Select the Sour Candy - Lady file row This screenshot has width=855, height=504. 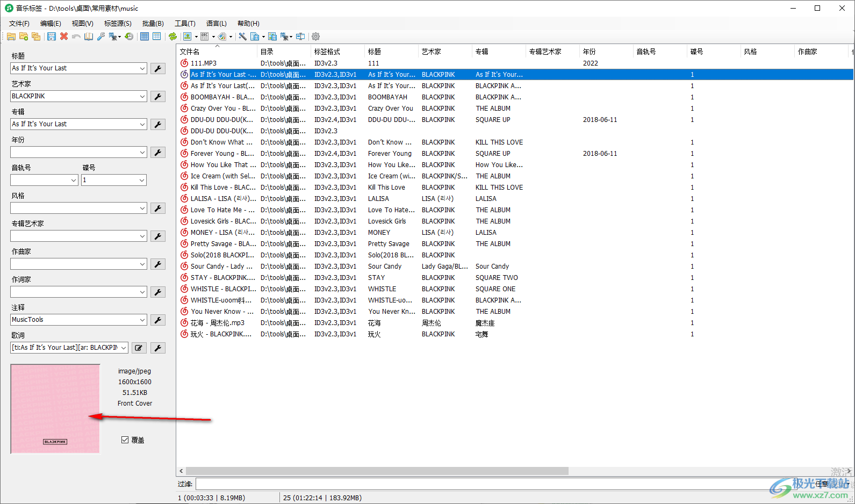(x=515, y=266)
